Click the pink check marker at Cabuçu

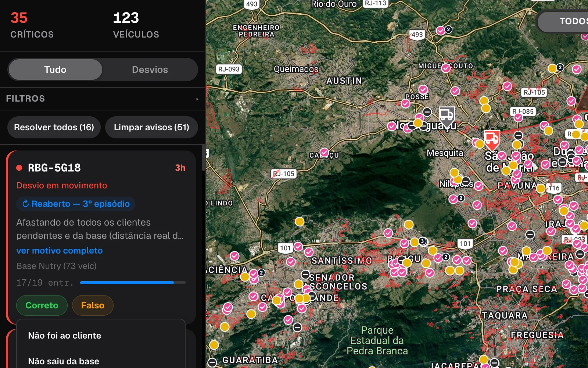[x=324, y=152]
